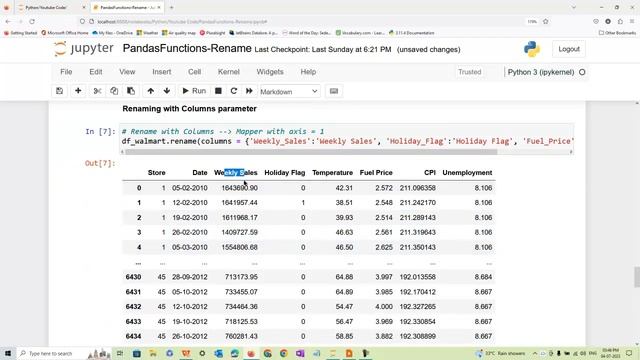Viewport: 640px width, 360px height.
Task: Open the command palette keyboard icon
Action: pos(334,91)
